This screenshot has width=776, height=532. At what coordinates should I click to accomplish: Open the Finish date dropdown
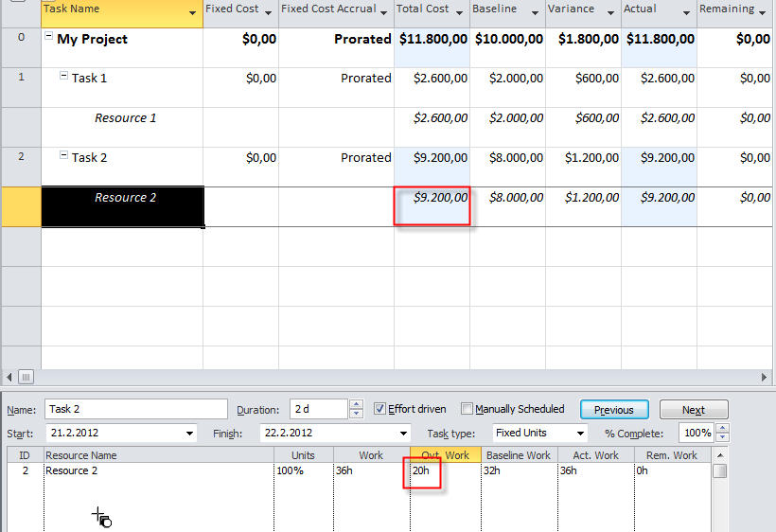coord(378,434)
